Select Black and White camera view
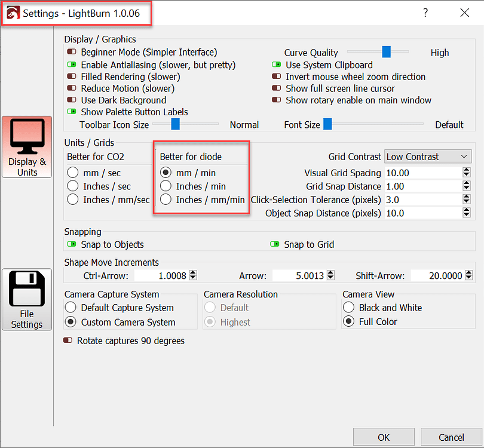 pyautogui.click(x=349, y=308)
